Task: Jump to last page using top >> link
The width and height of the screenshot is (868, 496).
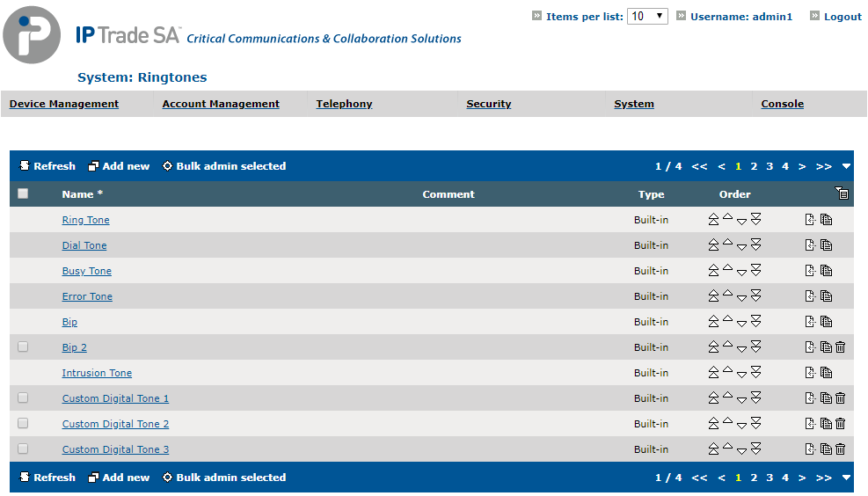Action: pos(824,166)
